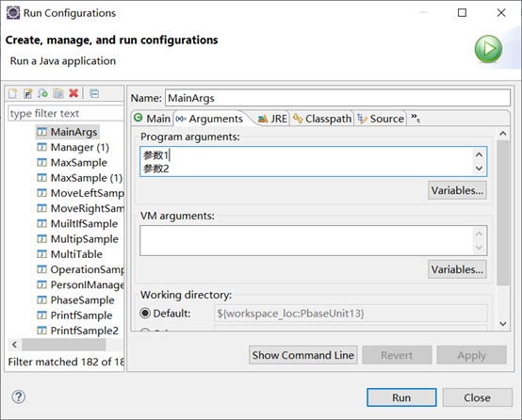Duplicate the selected launch configuration
Image resolution: width=522 pixels, height=420 pixels.
coord(58,93)
